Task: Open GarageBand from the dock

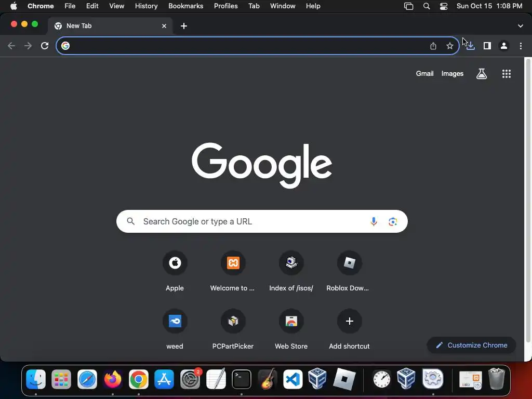Action: pyautogui.click(x=268, y=379)
